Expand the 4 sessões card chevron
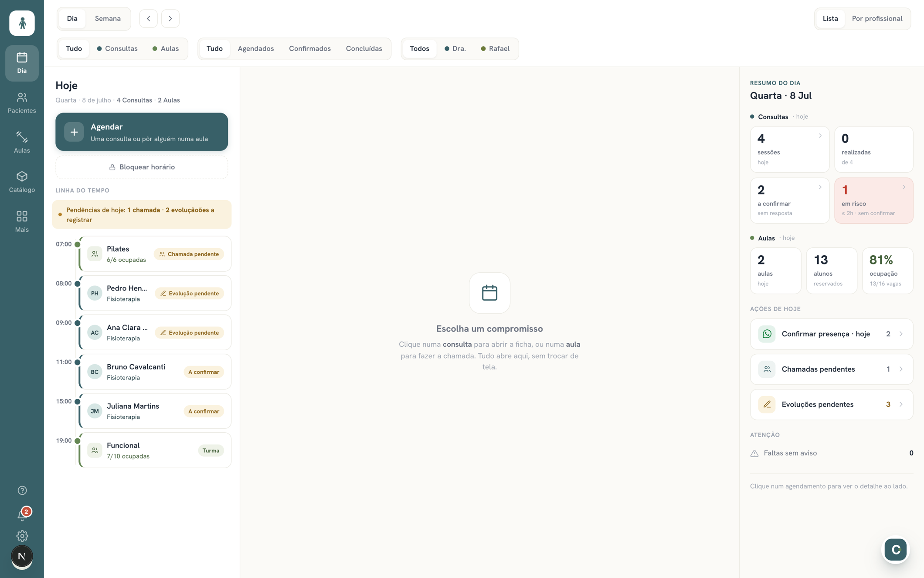This screenshot has height=578, width=924. coord(820,136)
